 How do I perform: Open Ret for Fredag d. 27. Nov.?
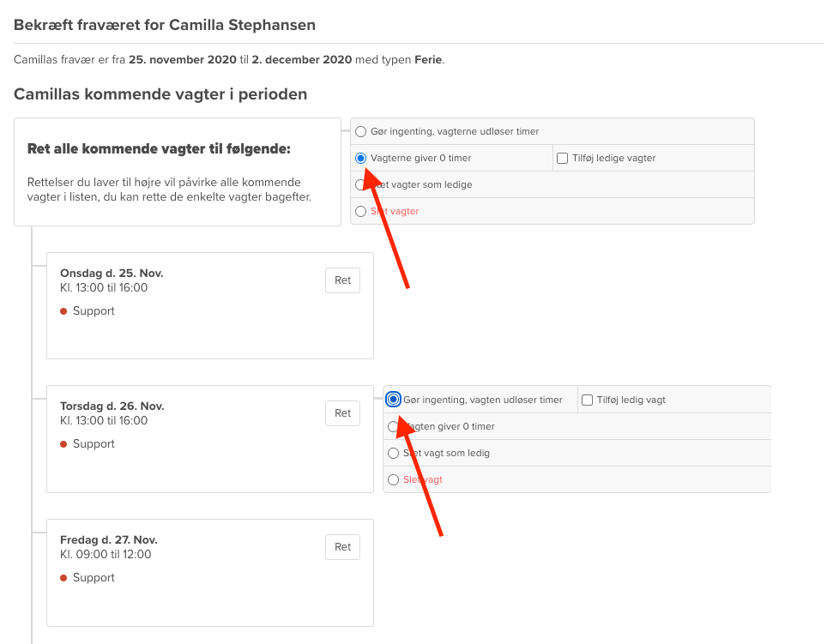click(x=342, y=547)
